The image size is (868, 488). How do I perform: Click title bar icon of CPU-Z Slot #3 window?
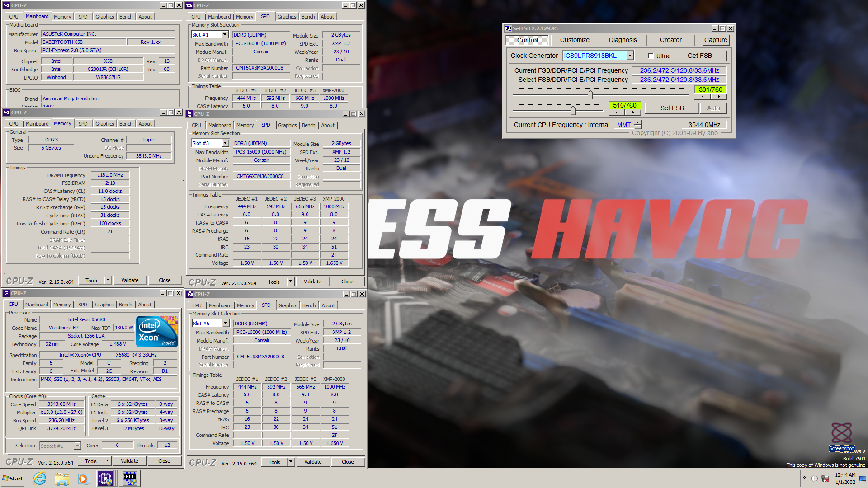coord(189,114)
